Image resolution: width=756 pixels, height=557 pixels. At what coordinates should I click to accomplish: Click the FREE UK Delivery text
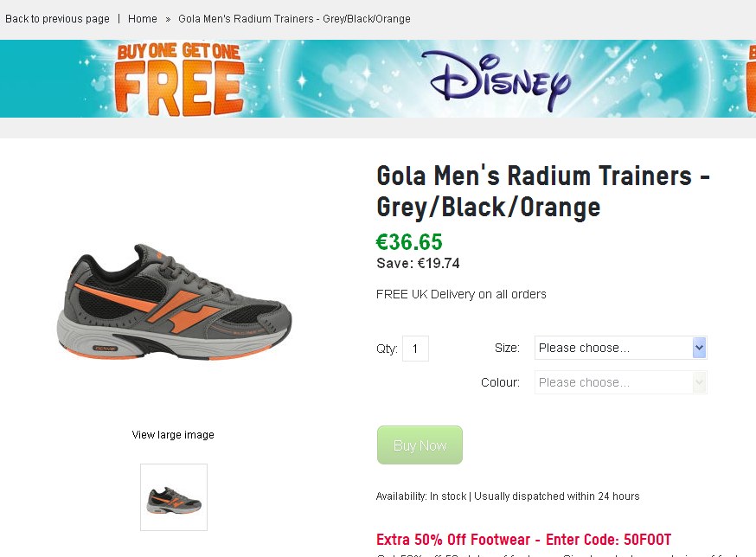tap(461, 294)
